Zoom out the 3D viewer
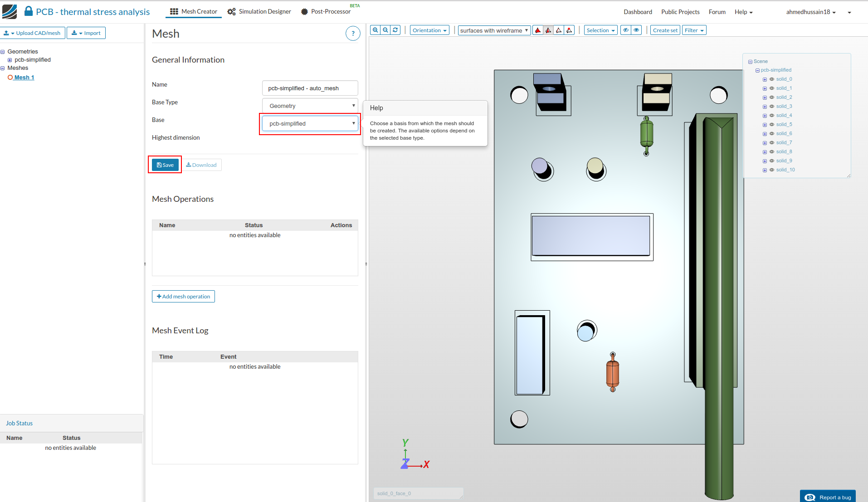The width and height of the screenshot is (868, 502). pyautogui.click(x=385, y=30)
